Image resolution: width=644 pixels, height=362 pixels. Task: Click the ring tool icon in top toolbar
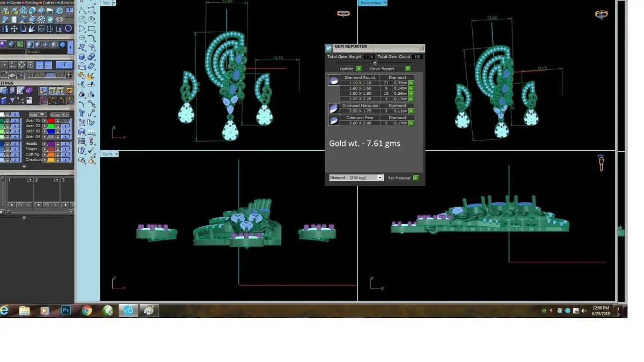pyautogui.click(x=68, y=28)
